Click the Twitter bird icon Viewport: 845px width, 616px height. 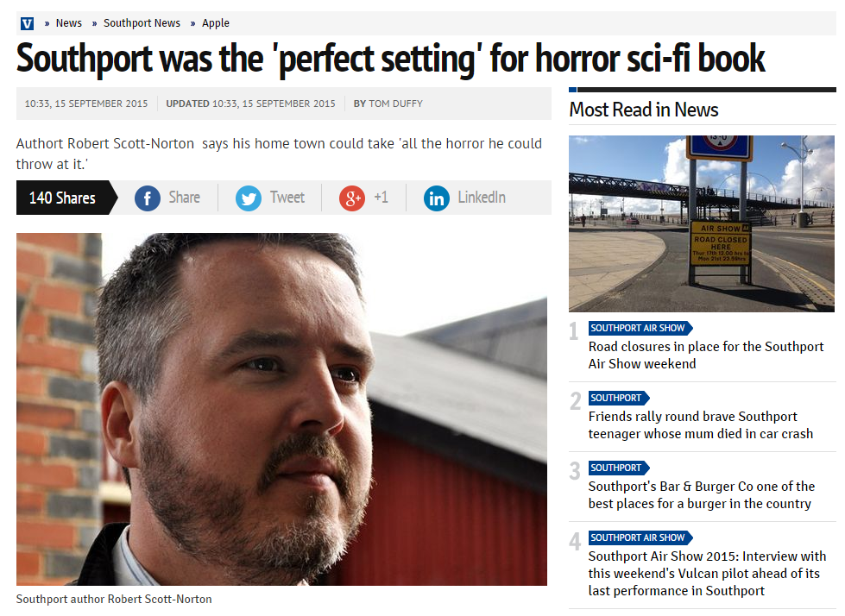pyautogui.click(x=249, y=198)
